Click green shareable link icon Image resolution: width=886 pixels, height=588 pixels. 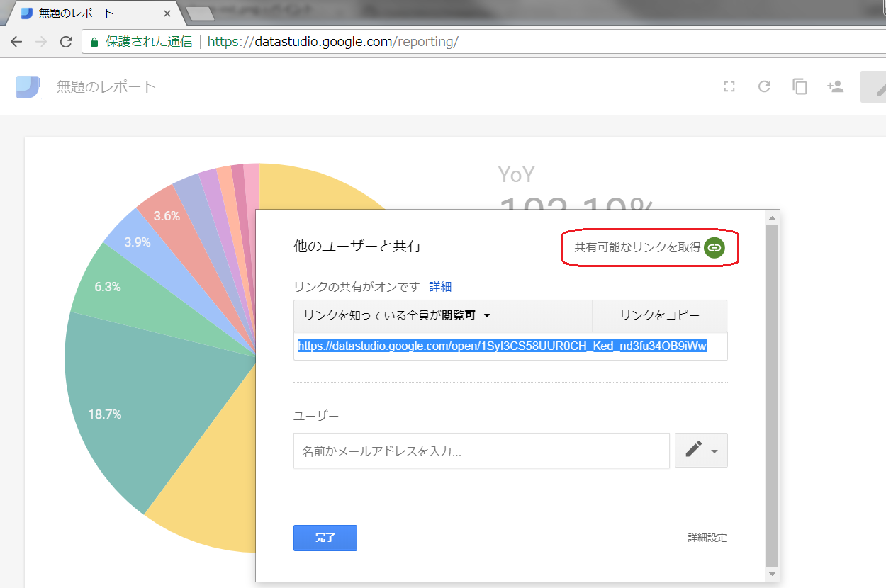coord(714,247)
